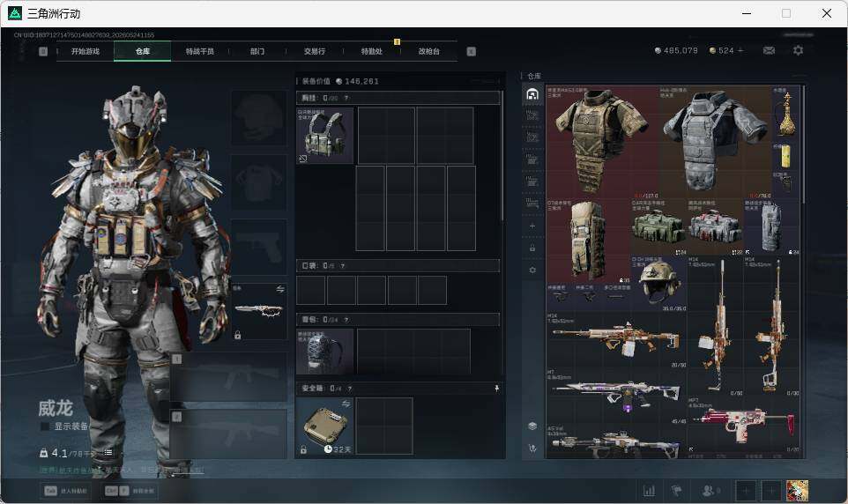Viewport: 848px width, 504px height.
Task: Select the main warehouse icon in stash sidebar
Action: point(532,94)
